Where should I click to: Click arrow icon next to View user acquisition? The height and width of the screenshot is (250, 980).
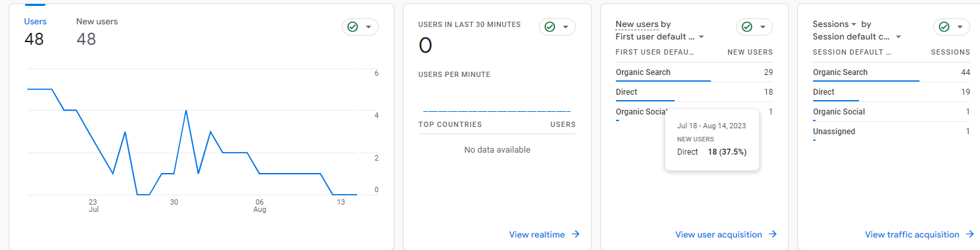[x=773, y=234]
